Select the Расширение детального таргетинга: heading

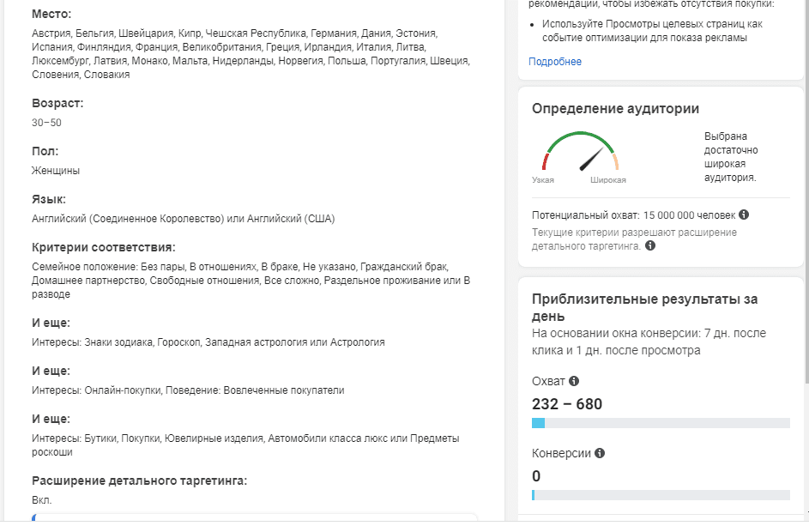(x=139, y=481)
